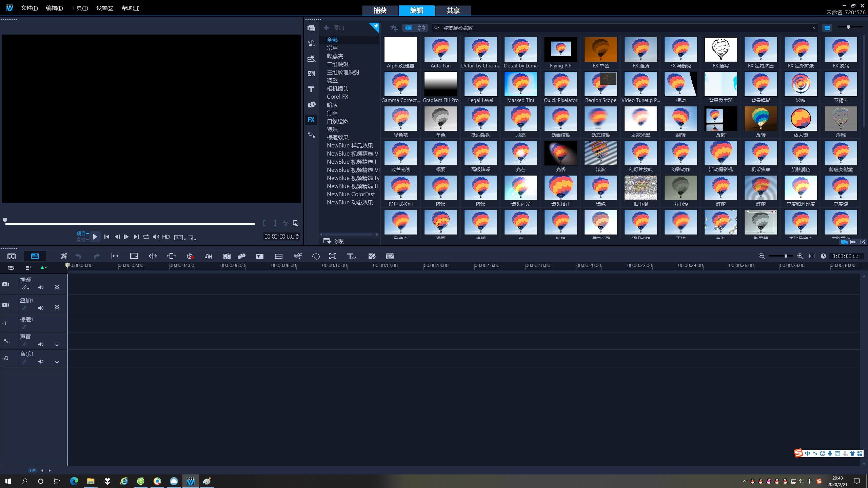Open the Overlay/graphics library icon
Screen dimensions: 868x488
(x=311, y=104)
